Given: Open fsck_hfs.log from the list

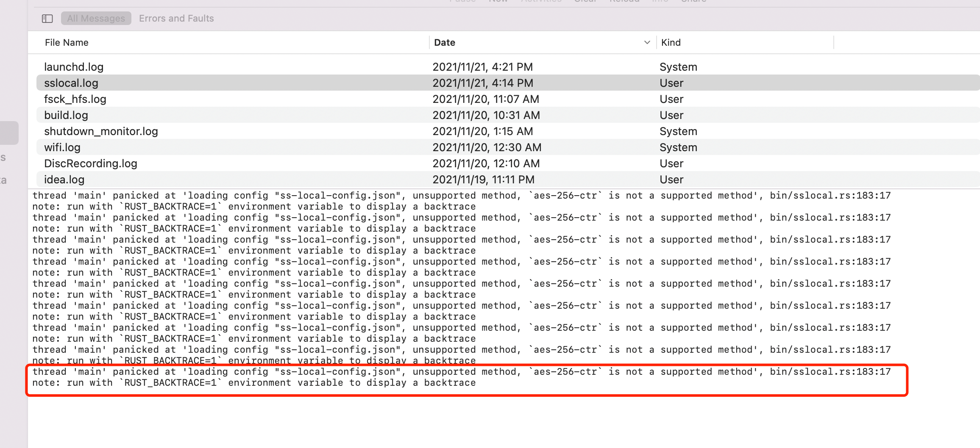Looking at the screenshot, I should (x=75, y=99).
